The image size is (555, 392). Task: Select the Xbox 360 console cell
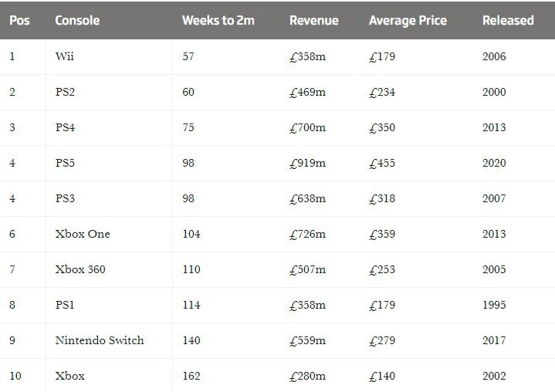point(80,269)
